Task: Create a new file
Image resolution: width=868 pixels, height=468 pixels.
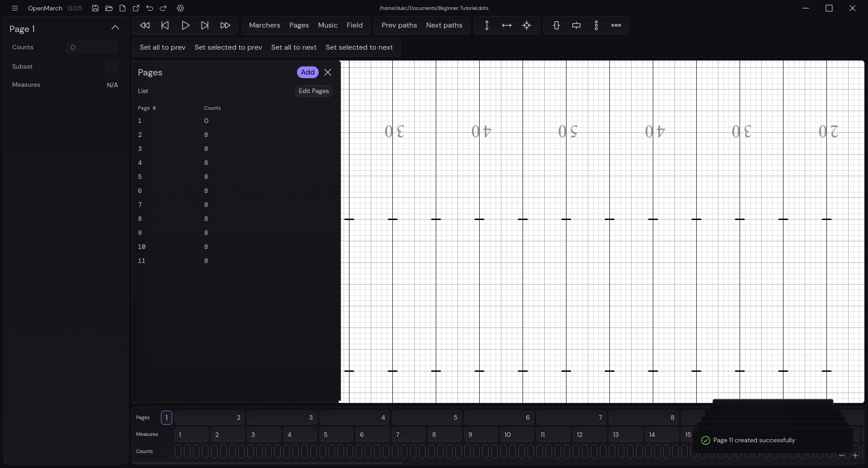Action: coord(122,8)
